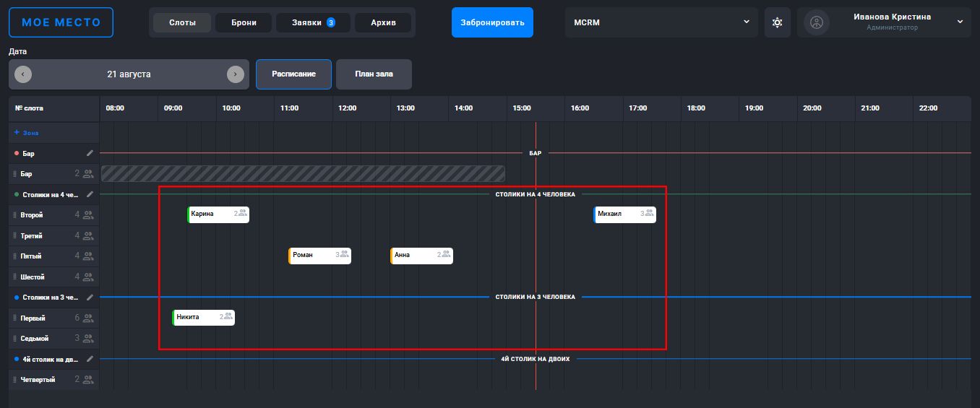The image size is (980, 408).
Task: Click the 22:00 time column header
Action: click(x=929, y=108)
